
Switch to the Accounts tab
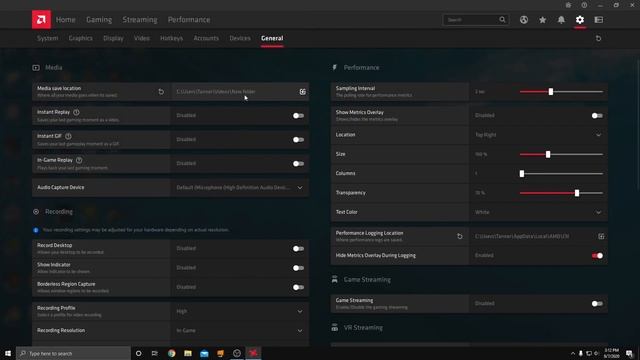(x=206, y=38)
